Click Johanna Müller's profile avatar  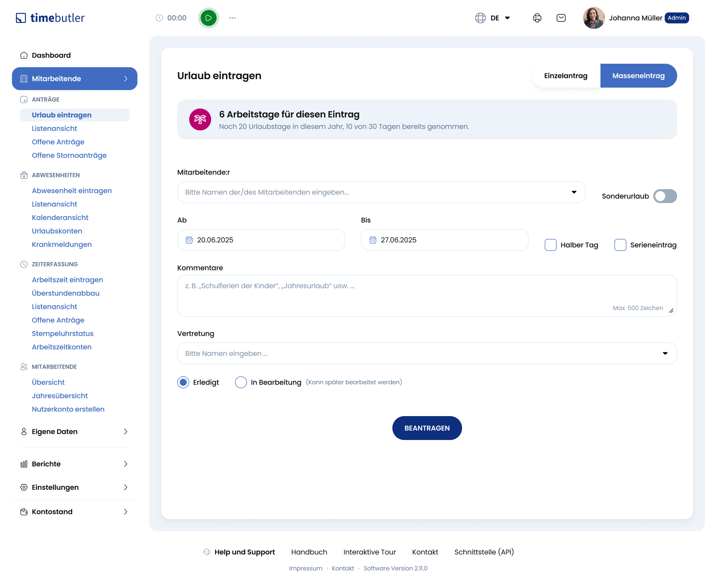pos(594,18)
